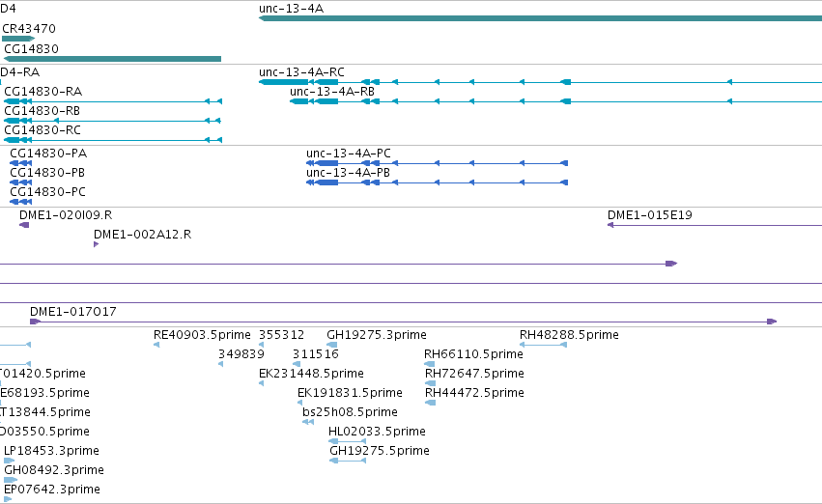The height and width of the screenshot is (504, 822).
Task: Select the 311516 feature
Action: 297,364
